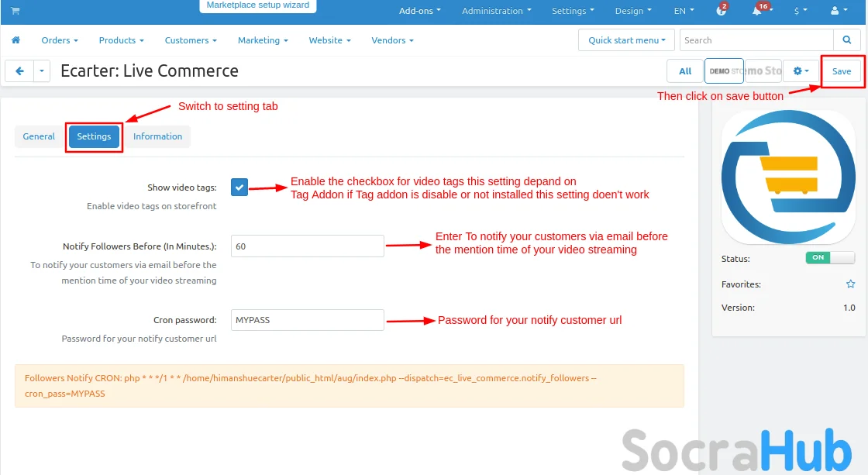Switch to the Settings tab
Viewport: 868px width, 475px height.
click(x=94, y=136)
